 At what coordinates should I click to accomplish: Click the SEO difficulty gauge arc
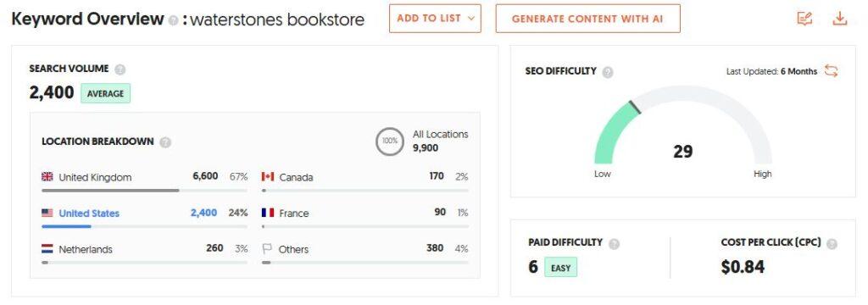click(683, 125)
